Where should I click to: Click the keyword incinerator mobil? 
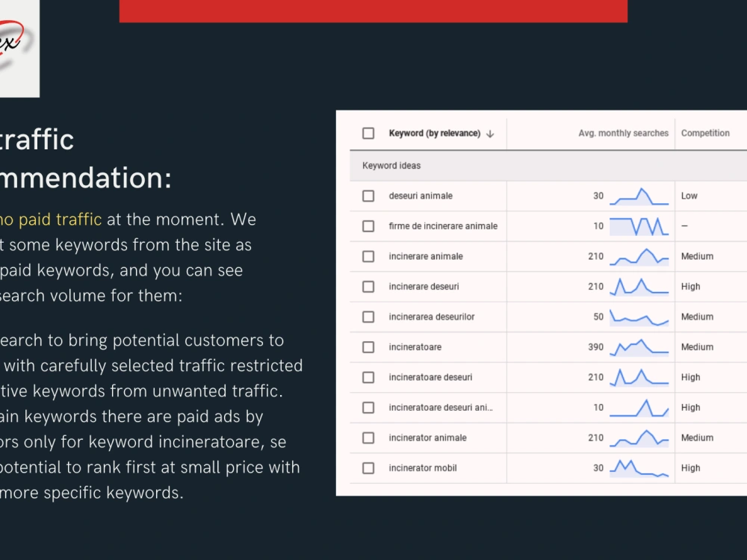point(423,468)
